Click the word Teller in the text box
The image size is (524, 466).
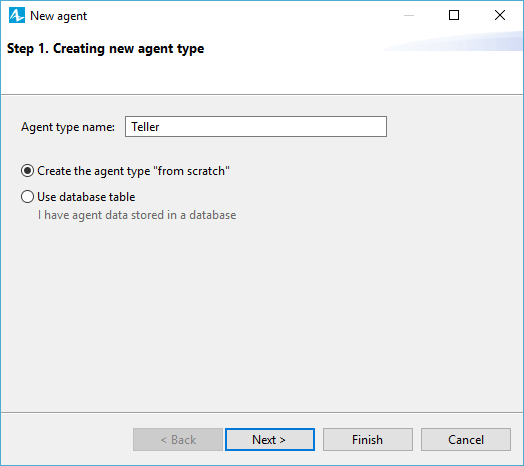click(145, 127)
